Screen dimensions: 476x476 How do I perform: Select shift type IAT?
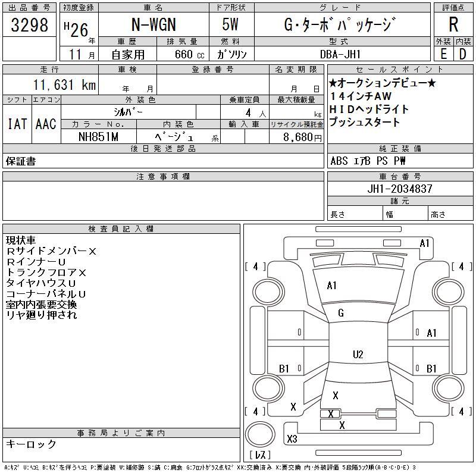(x=17, y=124)
